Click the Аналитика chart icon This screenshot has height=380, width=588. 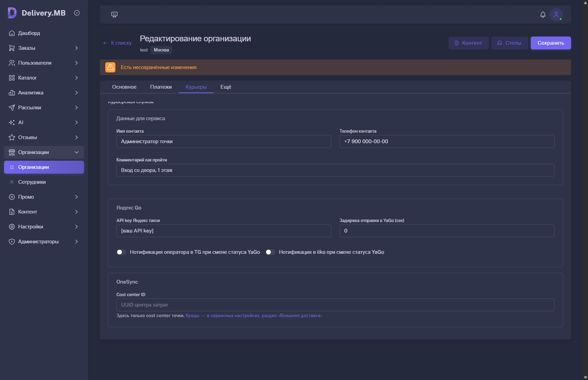click(12, 93)
